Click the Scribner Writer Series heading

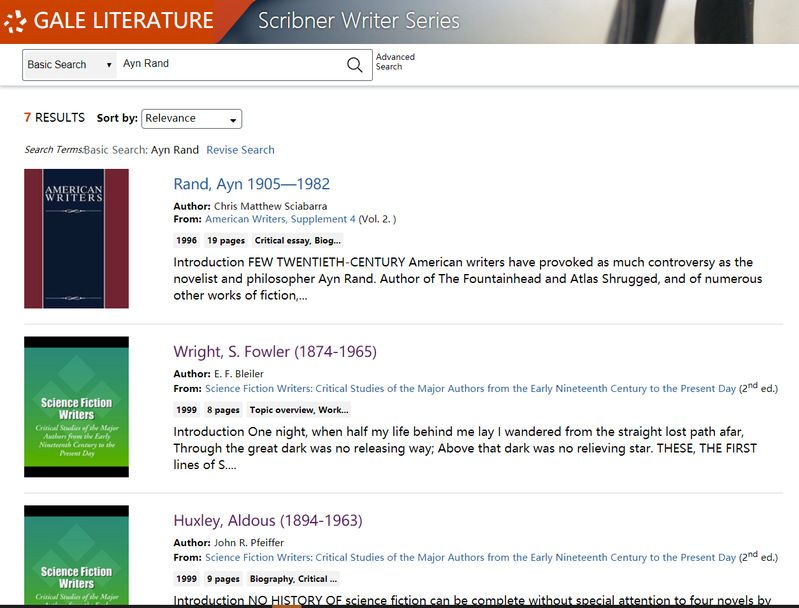point(359,21)
